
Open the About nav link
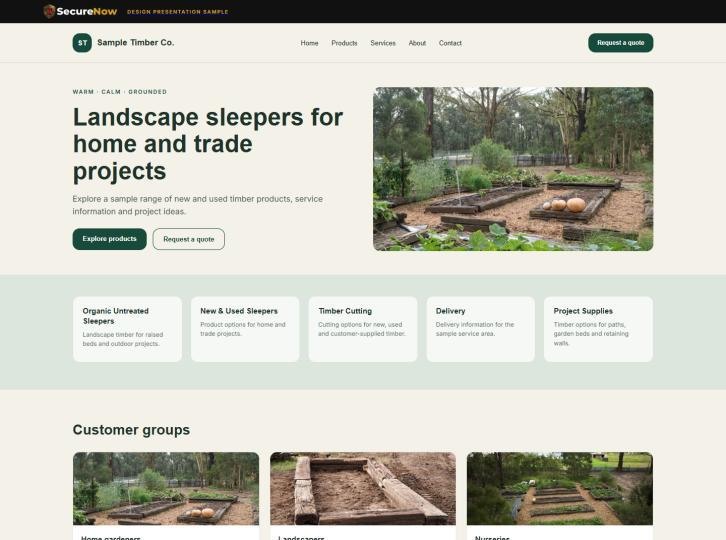[417, 43]
